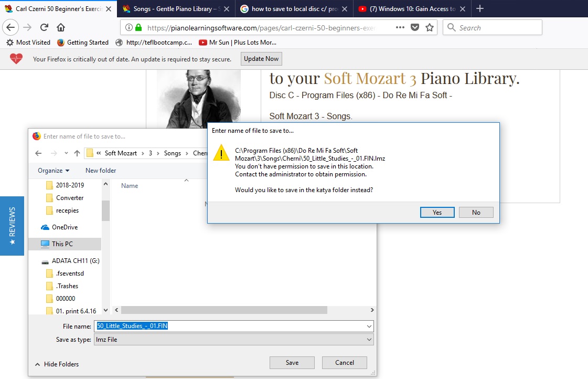
Task: Create a New folder
Action: pyautogui.click(x=101, y=171)
